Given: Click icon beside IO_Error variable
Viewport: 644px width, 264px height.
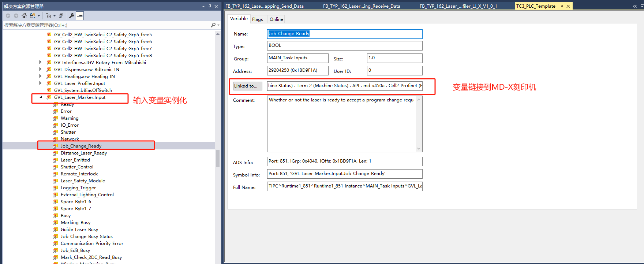Looking at the screenshot, I should [56, 125].
